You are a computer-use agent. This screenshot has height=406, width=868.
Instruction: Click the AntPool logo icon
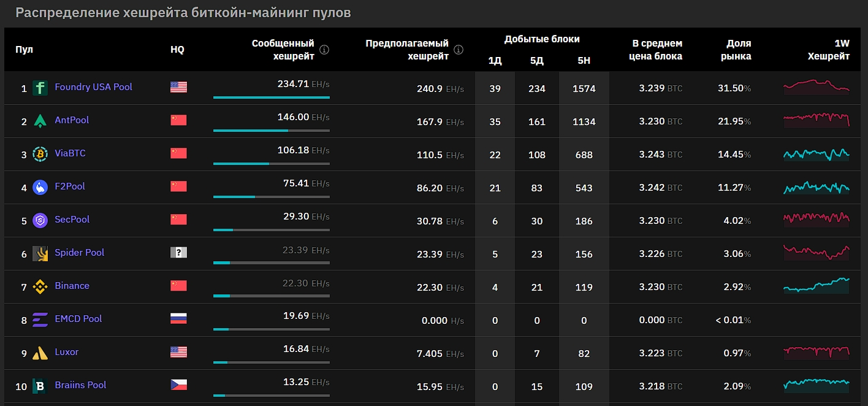coord(40,121)
